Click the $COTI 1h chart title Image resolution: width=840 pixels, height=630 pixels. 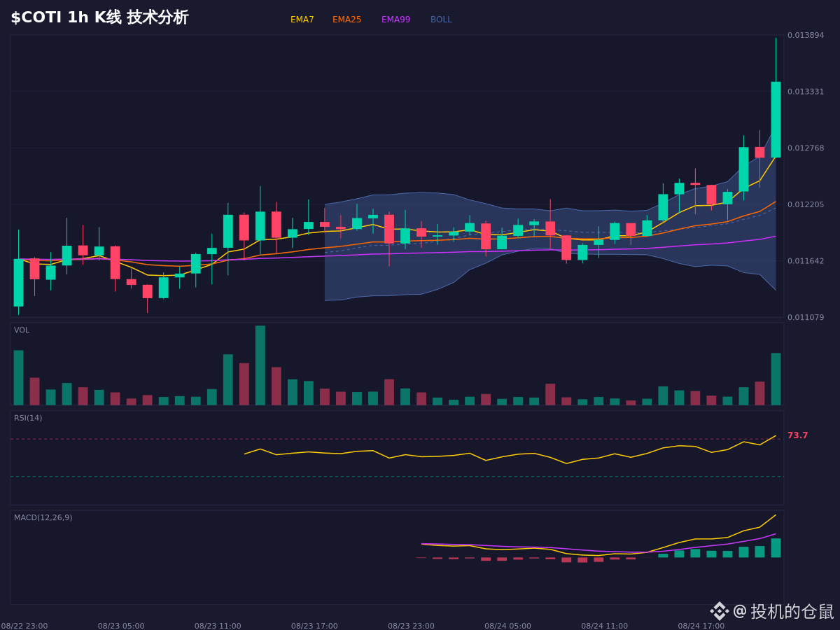[99, 17]
